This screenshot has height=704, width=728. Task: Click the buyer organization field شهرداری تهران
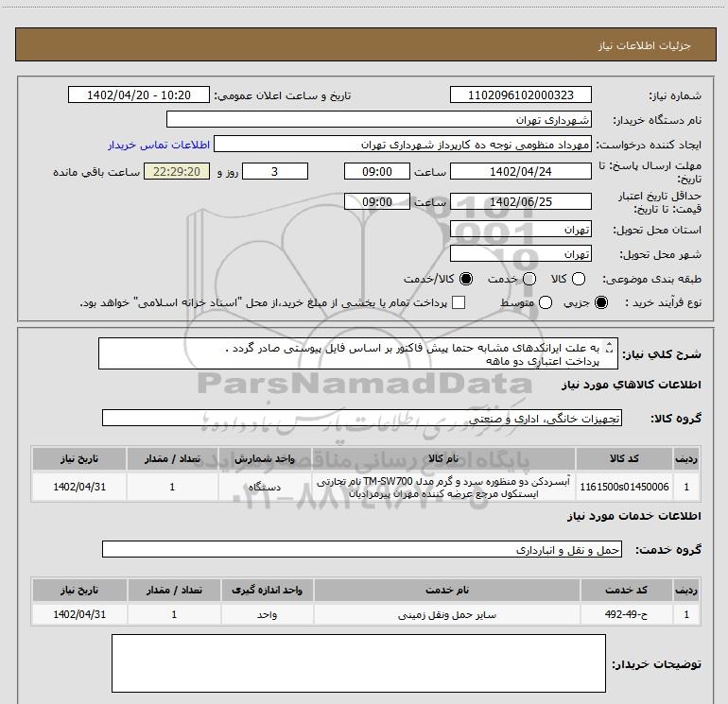379,119
